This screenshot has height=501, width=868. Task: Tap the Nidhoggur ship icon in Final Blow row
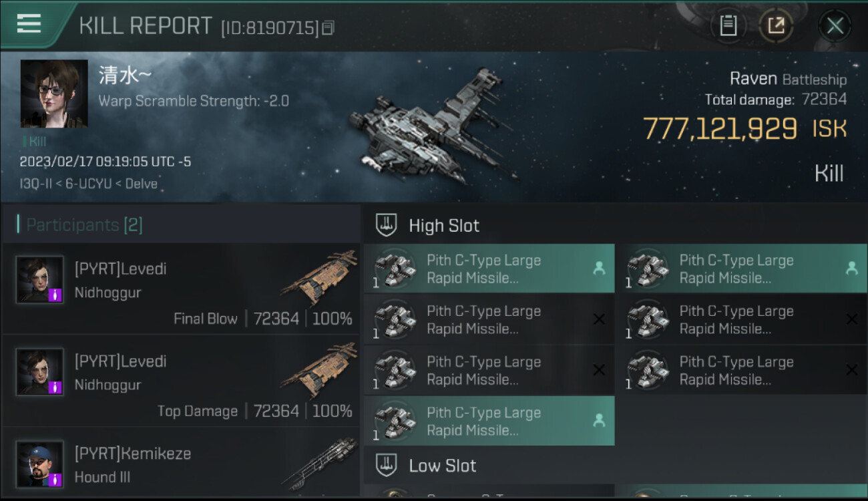coord(320,279)
